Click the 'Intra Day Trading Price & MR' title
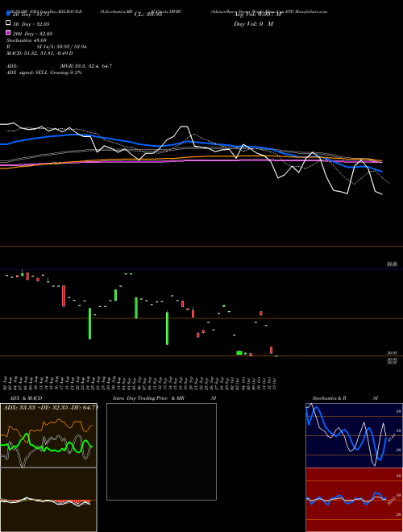 (x=148, y=398)
